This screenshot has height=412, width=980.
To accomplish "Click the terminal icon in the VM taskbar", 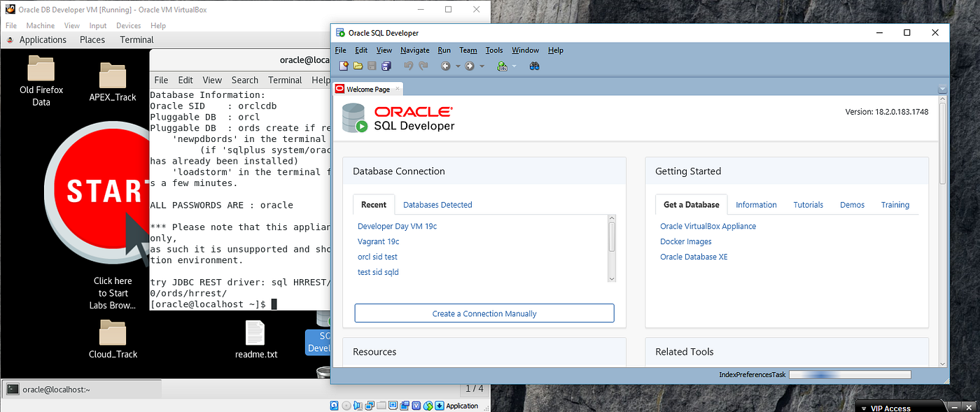I will (x=13, y=389).
